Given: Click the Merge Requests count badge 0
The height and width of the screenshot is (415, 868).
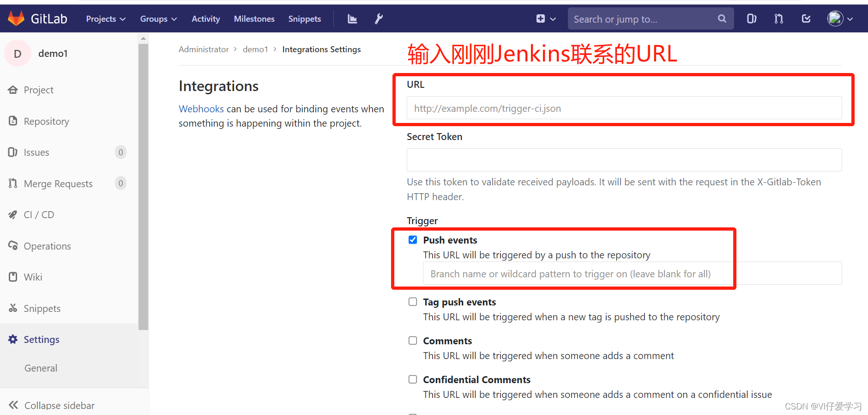Looking at the screenshot, I should tap(121, 183).
